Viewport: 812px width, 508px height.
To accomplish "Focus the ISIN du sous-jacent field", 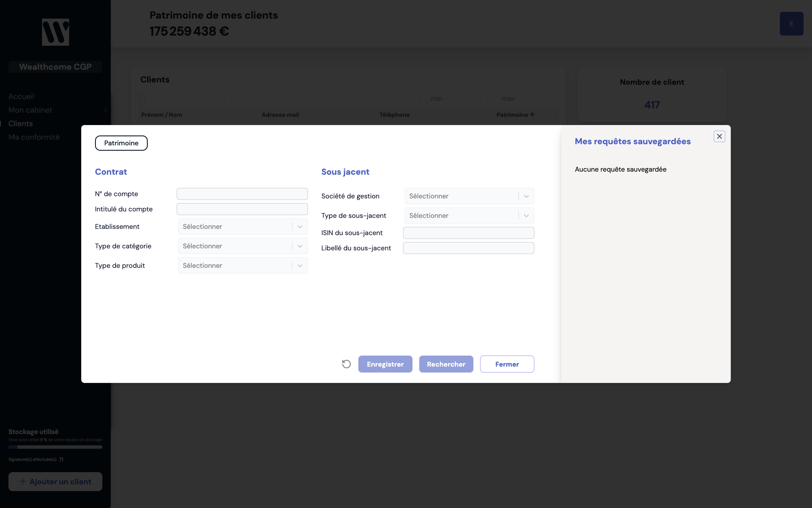I will coord(469,233).
